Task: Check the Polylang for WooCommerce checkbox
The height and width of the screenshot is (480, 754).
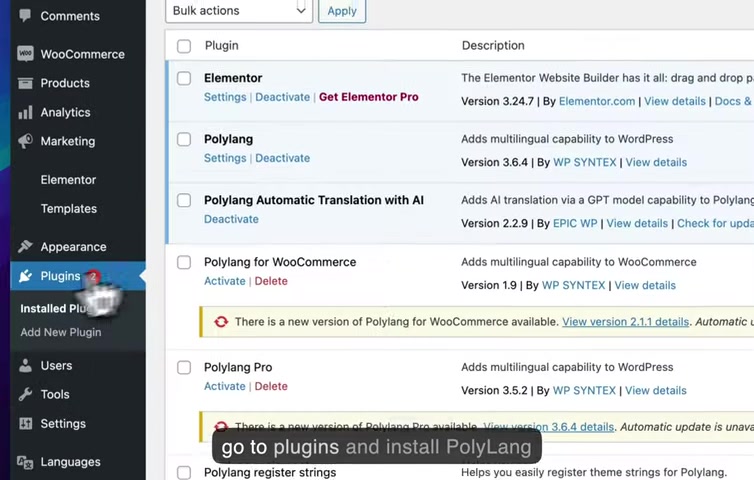Action: coord(184,262)
